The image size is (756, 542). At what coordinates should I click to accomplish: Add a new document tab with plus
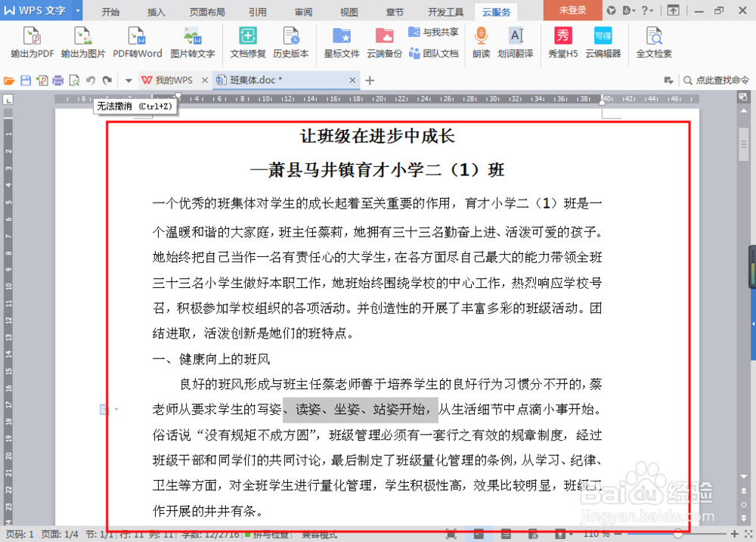[370, 81]
